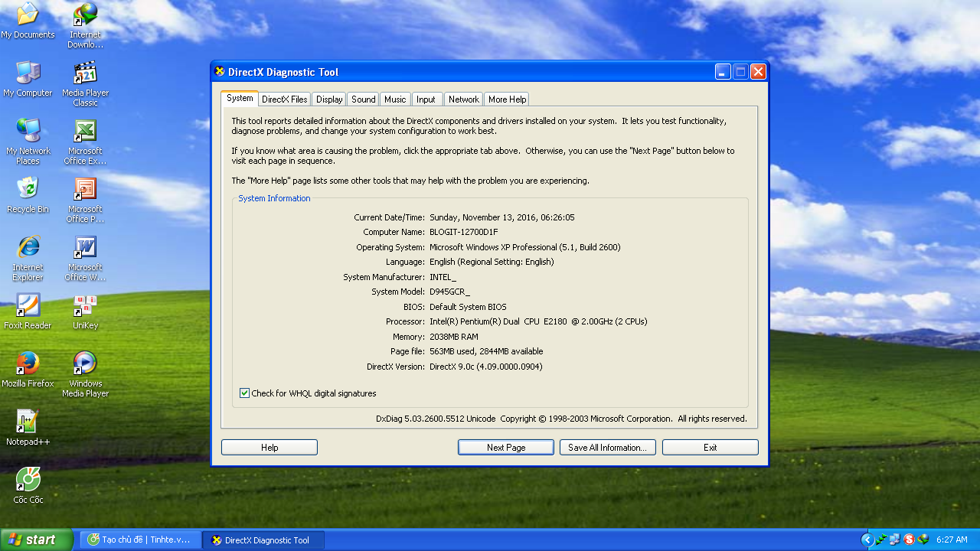Open Microsoft Office Excel
980x551 pixels.
(84, 132)
